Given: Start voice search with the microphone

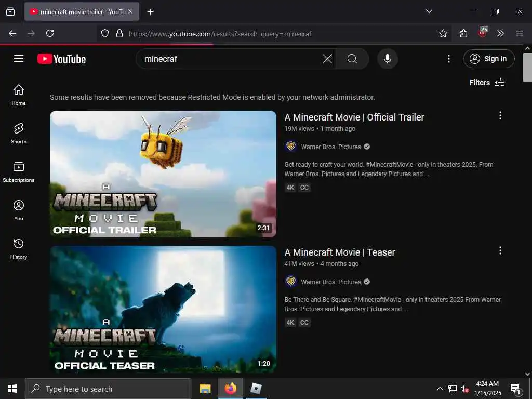Looking at the screenshot, I should pos(387,59).
